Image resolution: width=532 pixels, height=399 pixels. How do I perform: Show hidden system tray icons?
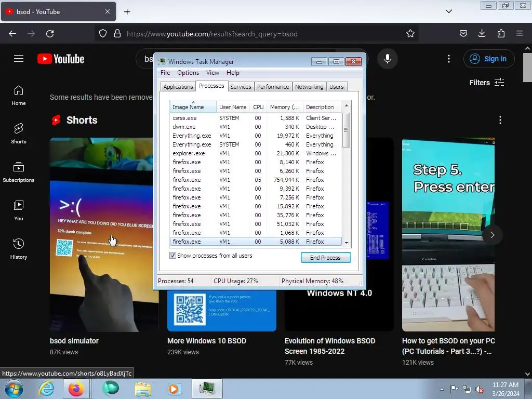(x=442, y=390)
